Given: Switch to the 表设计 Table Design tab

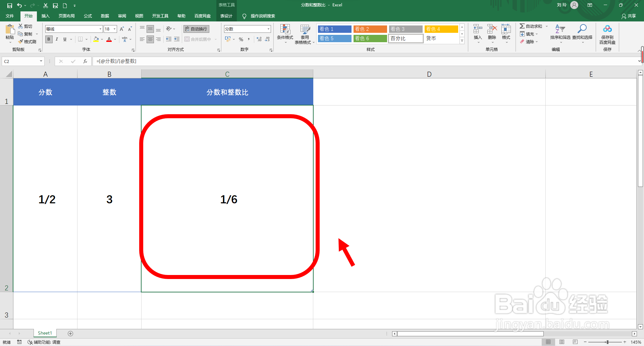Looking at the screenshot, I should coord(226,16).
